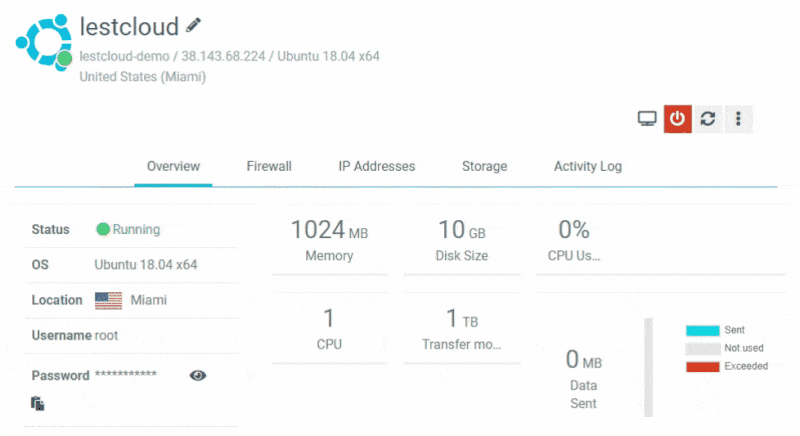Screen dimensions: 800x436
Task: Click the 1024 MB Memory tile
Action: tap(330, 240)
